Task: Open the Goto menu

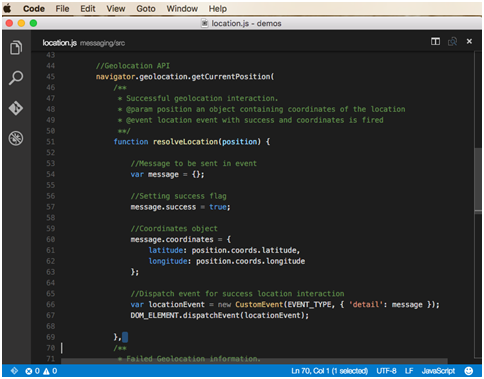Action: [146, 9]
